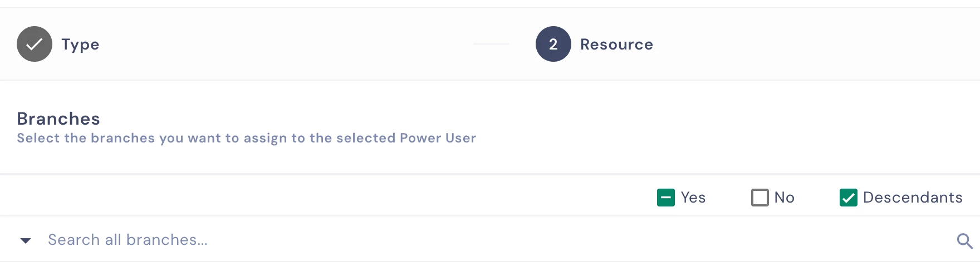Viewport: 980px width, 266px height.
Task: Focus the Search all branches field
Action: 334,240
